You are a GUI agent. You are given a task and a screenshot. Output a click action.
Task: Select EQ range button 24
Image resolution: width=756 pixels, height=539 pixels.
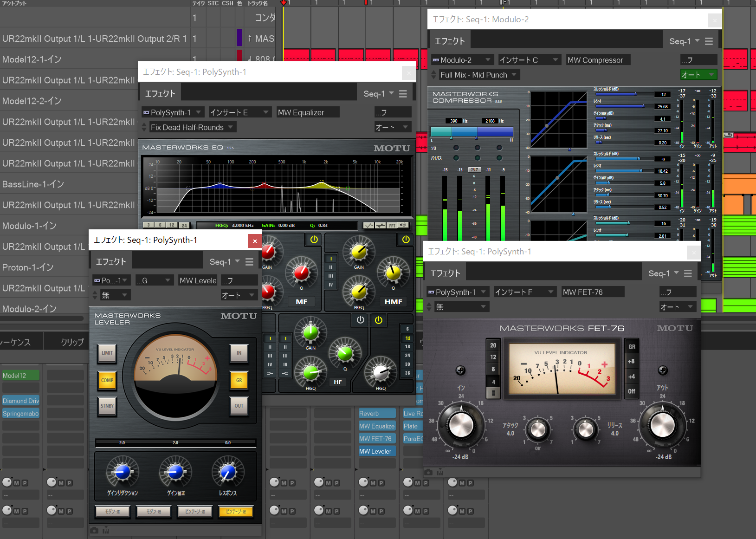point(184,226)
